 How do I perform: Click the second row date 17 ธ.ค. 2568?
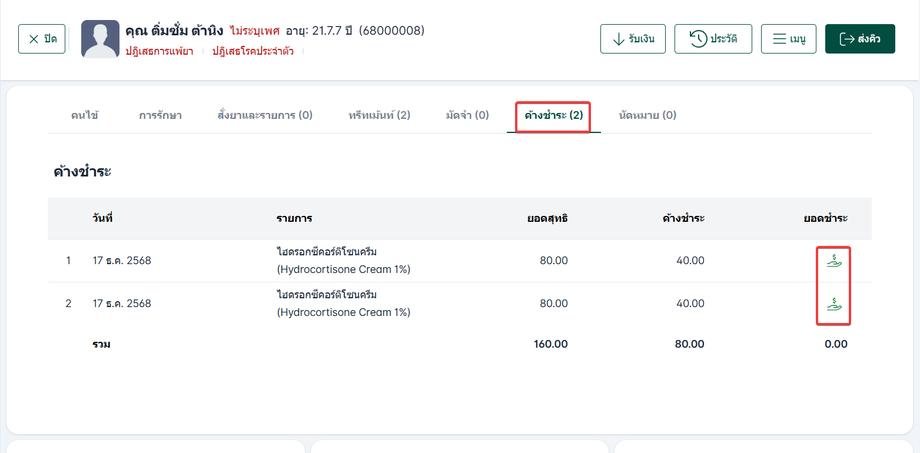[121, 303]
